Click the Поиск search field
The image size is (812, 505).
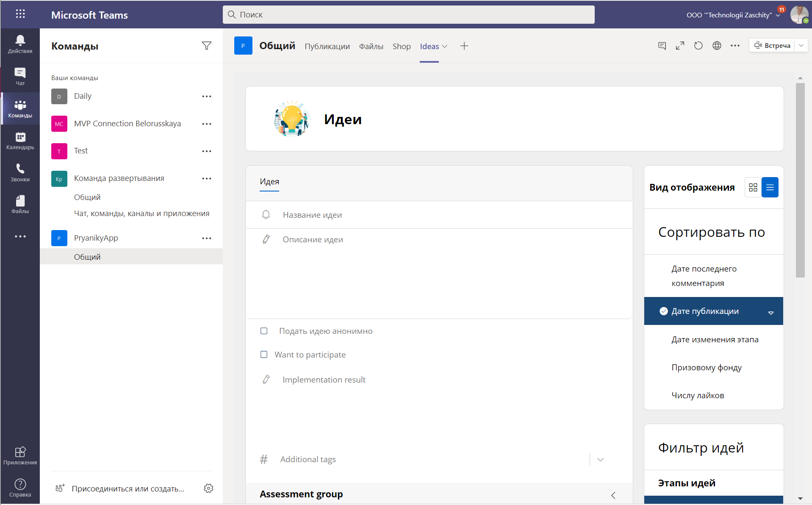[x=408, y=14]
